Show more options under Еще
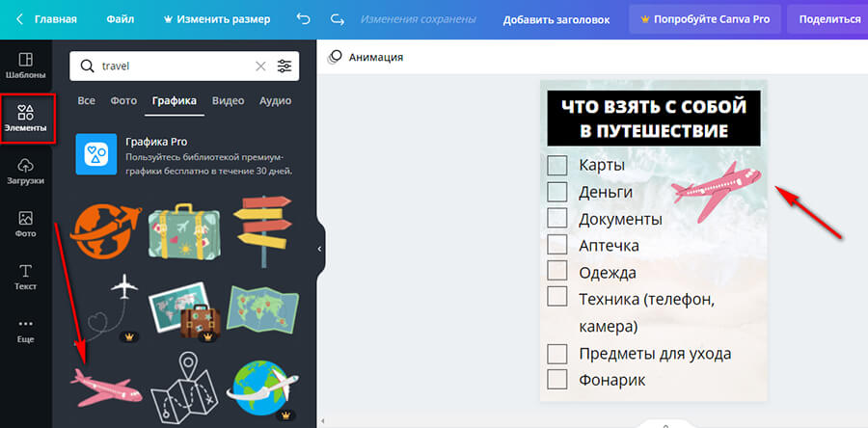Image resolution: width=868 pixels, height=428 pixels. point(25,331)
